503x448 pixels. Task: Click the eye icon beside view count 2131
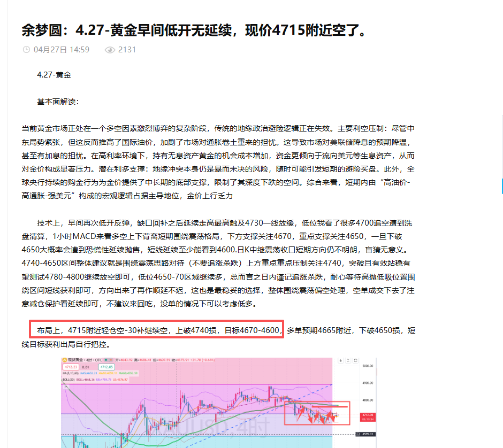111,49
